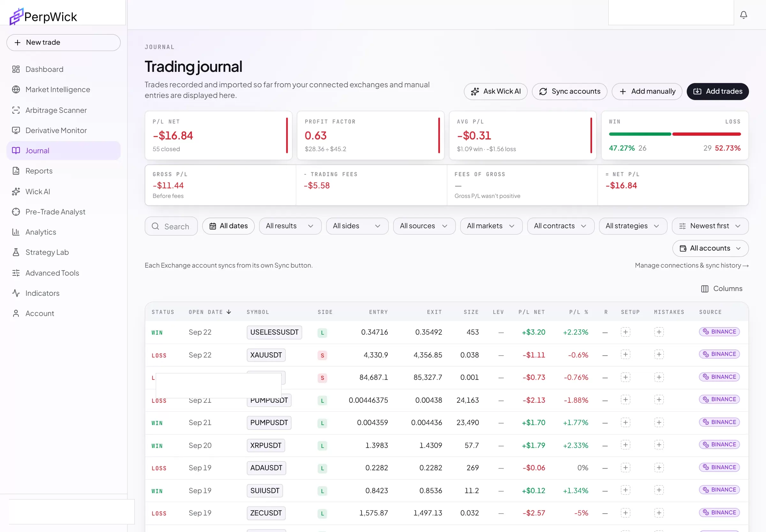Open the All sides dropdown
Image resolution: width=766 pixels, height=532 pixels.
pos(357,226)
